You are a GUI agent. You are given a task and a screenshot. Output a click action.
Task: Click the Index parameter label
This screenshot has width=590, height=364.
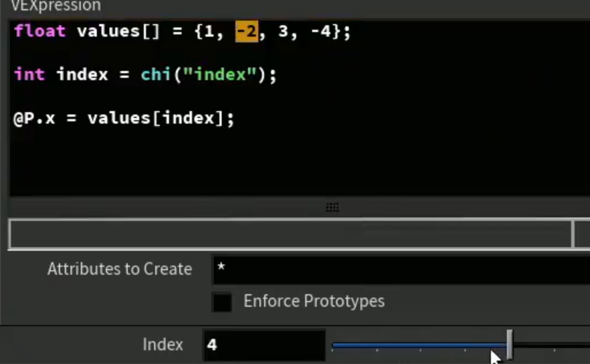pos(163,345)
